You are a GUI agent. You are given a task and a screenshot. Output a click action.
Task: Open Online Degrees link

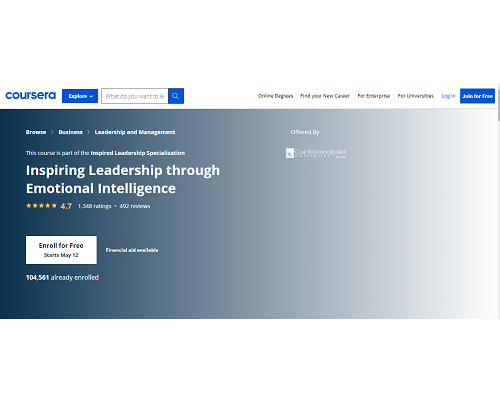(x=275, y=96)
